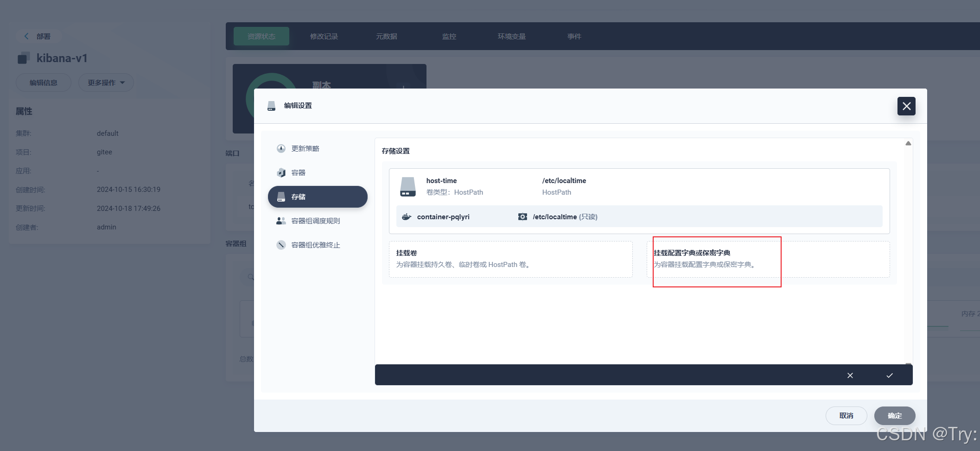Open 容器组优雅终止 settings
The width and height of the screenshot is (980, 451).
pyautogui.click(x=318, y=245)
